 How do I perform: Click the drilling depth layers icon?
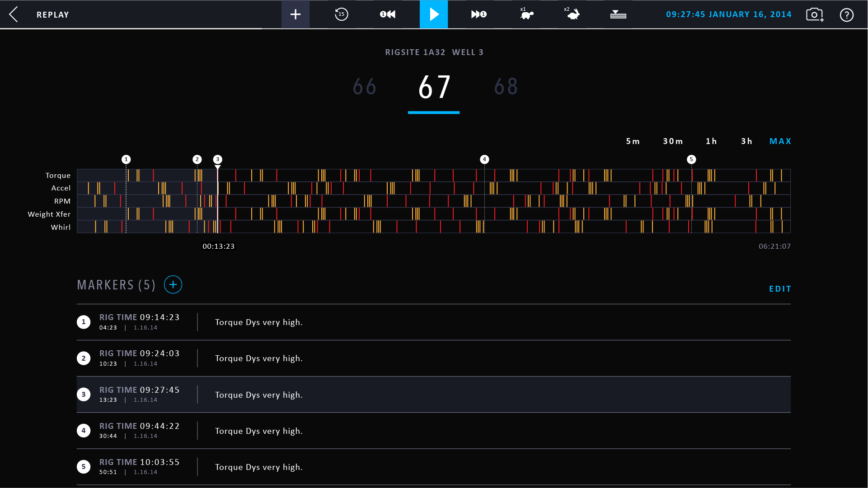pyautogui.click(x=618, y=14)
